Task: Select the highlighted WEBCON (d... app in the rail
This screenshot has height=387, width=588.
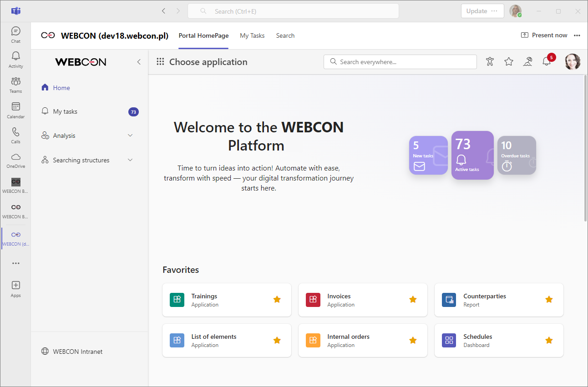Action: (x=15, y=238)
